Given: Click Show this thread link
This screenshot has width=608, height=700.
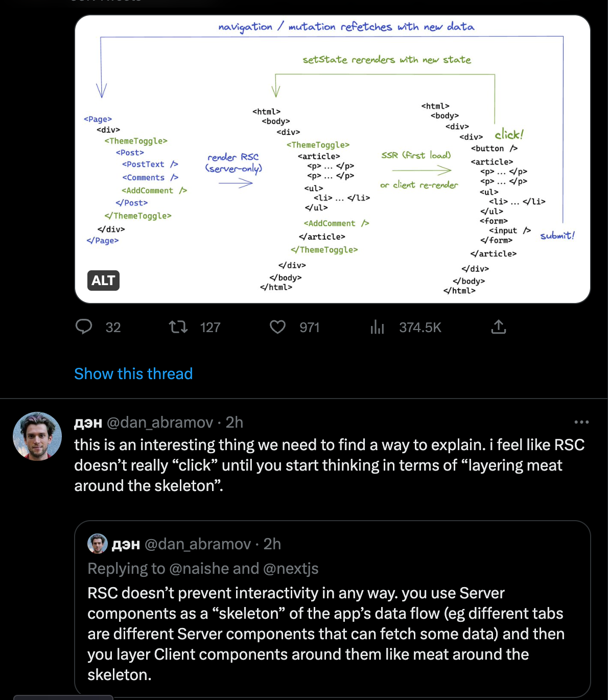Looking at the screenshot, I should 133,374.
